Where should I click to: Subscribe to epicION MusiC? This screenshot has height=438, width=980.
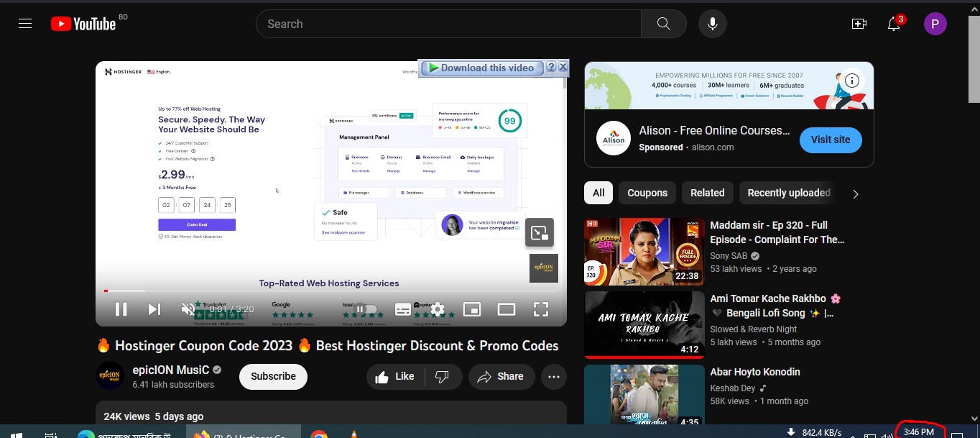point(273,376)
